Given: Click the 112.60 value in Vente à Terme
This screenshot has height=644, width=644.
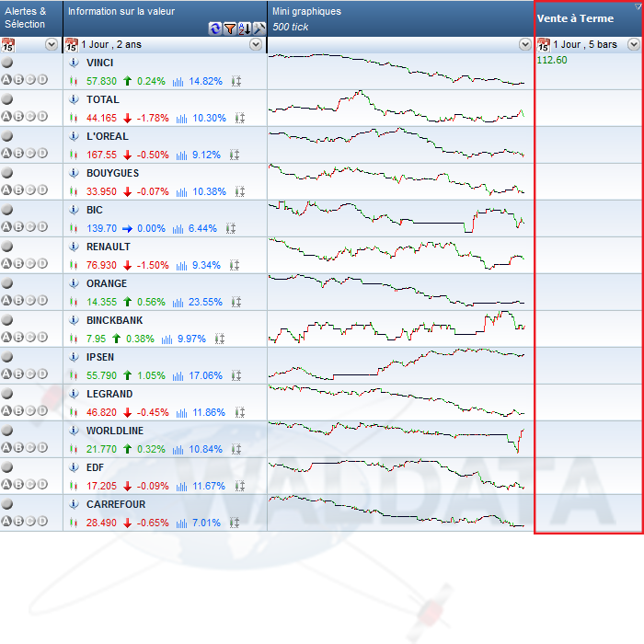Looking at the screenshot, I should [x=552, y=60].
